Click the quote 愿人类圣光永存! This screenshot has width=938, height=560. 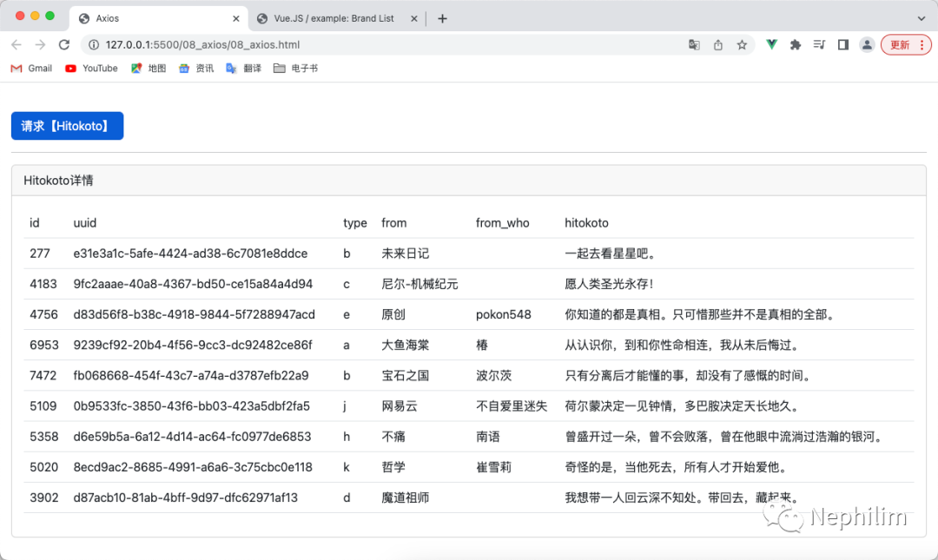(610, 284)
